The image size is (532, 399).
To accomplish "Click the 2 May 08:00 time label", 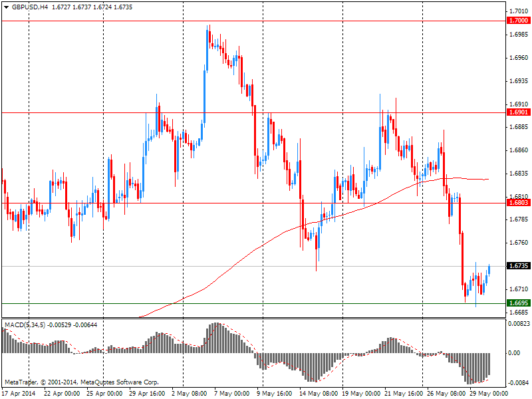I will (190, 394).
